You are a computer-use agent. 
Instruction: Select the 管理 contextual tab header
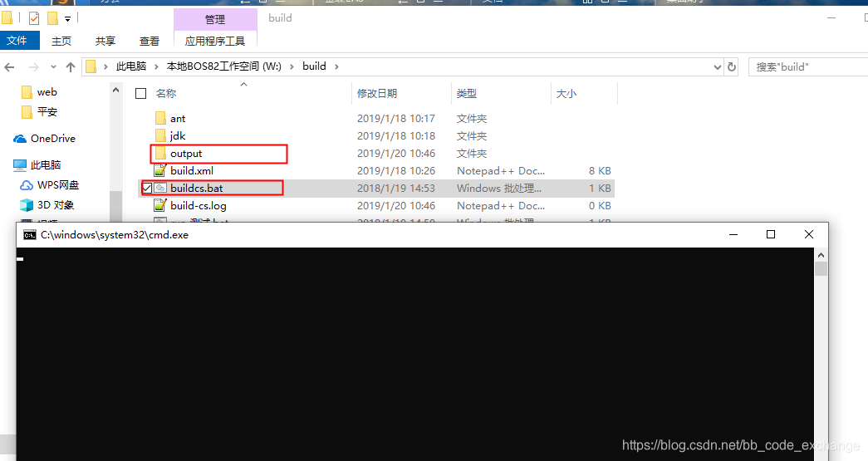coord(215,19)
